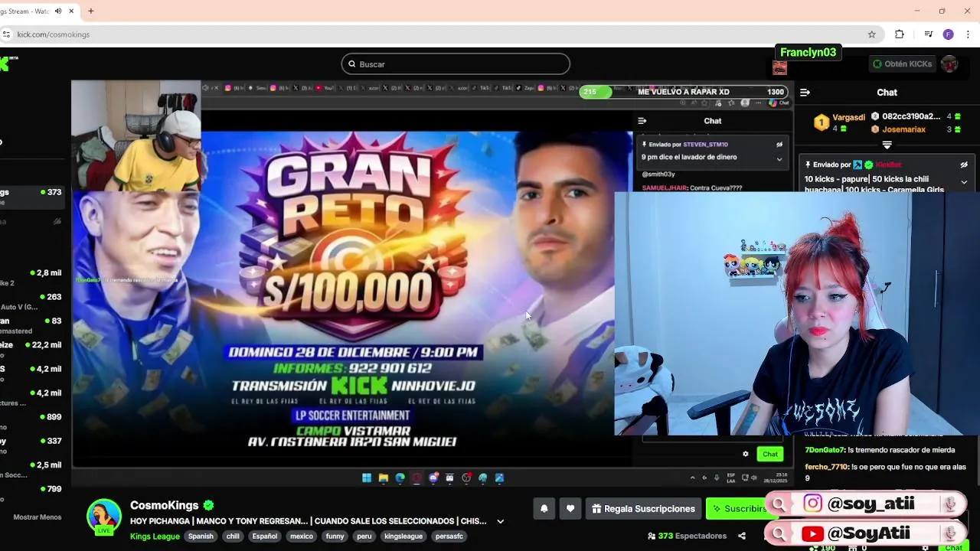
Task: Click the Vargasdi username in leaderboard
Action: pos(848,117)
